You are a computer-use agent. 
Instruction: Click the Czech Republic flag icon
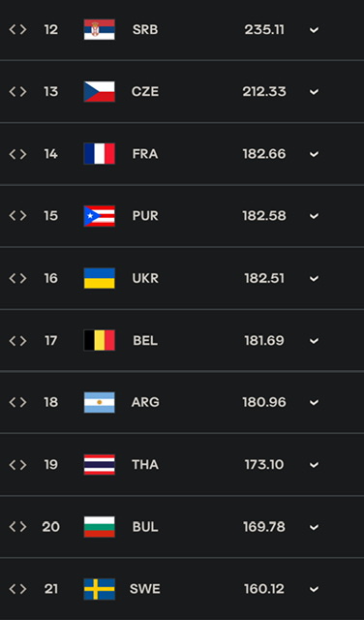(99, 92)
